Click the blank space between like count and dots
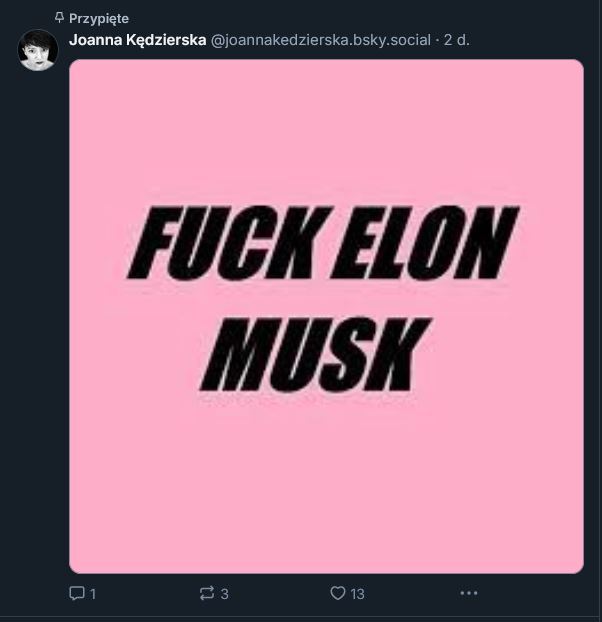Screen dimensions: 602x622 (x=412, y=593)
